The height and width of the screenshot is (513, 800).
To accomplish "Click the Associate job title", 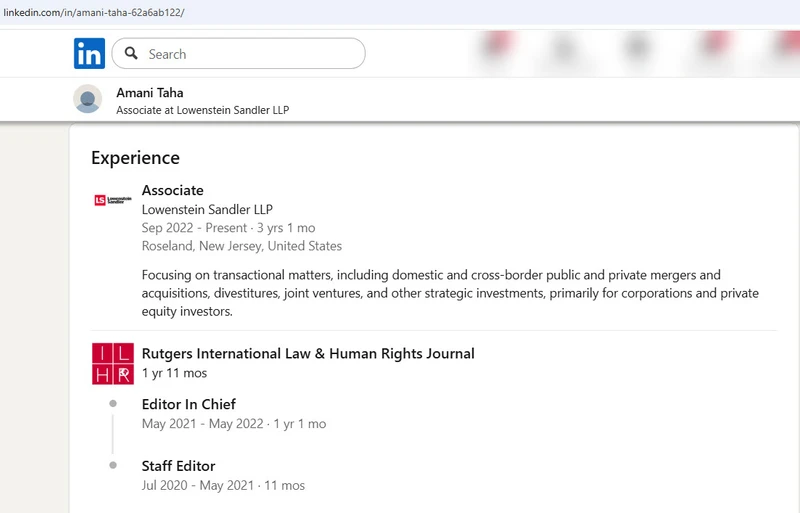I will click(172, 190).
